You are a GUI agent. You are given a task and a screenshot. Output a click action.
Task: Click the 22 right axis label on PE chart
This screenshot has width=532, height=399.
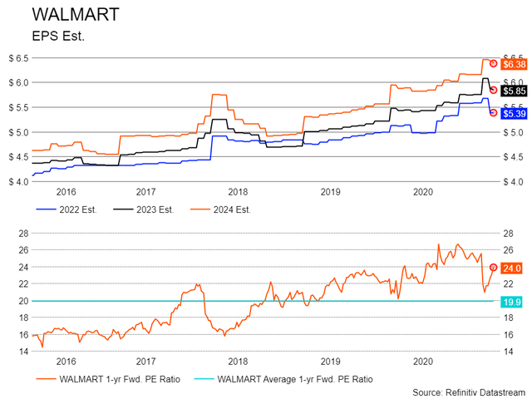pos(508,283)
